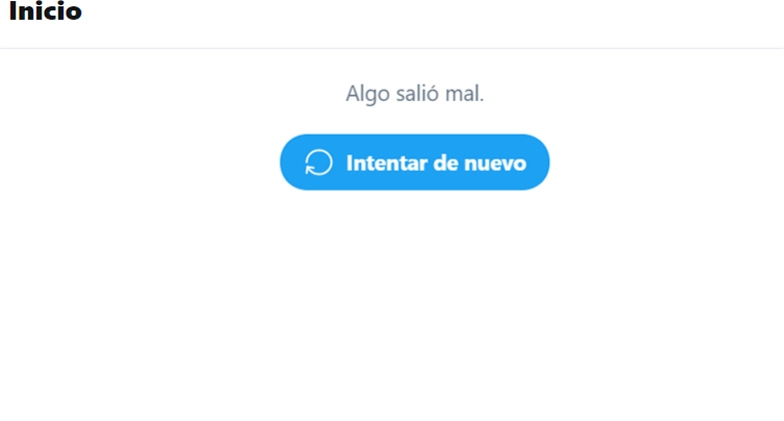Image resolution: width=784 pixels, height=421 pixels.
Task: Click the Algo salió mal message
Action: [x=414, y=93]
